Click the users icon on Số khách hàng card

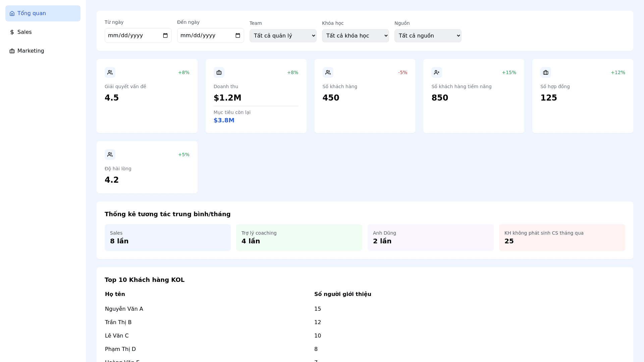coord(328,72)
